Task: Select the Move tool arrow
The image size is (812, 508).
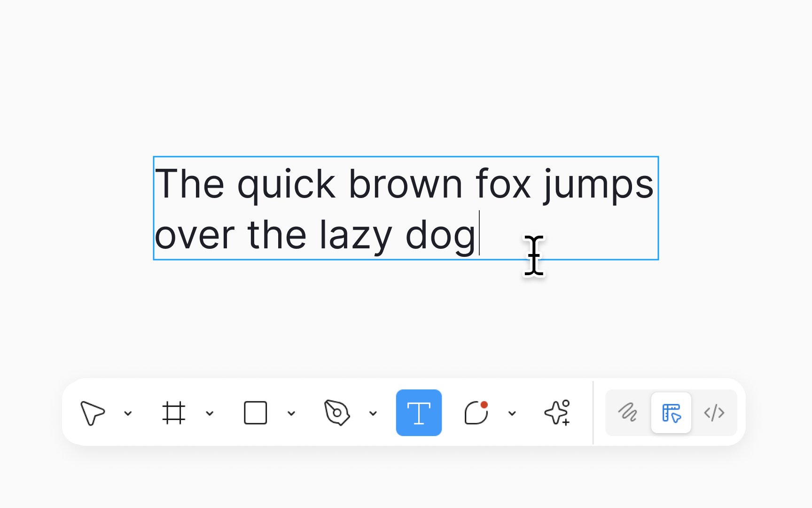Action: pyautogui.click(x=93, y=413)
